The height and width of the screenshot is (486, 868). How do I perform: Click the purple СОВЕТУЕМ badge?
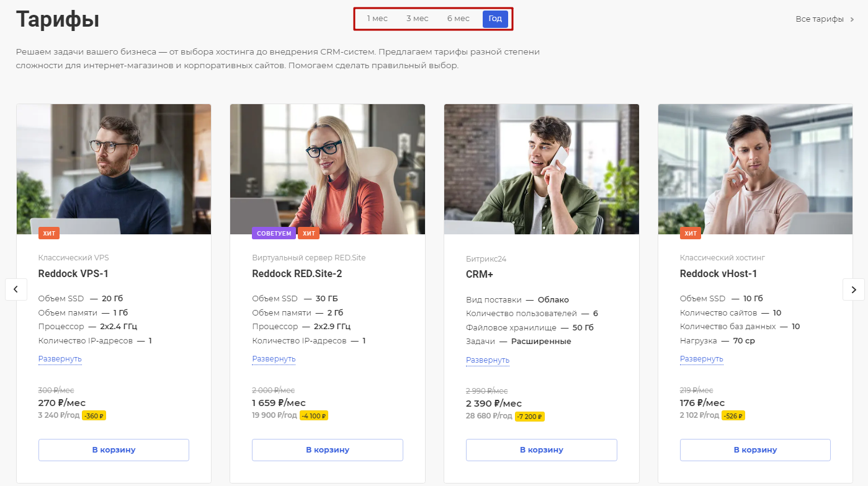[274, 233]
